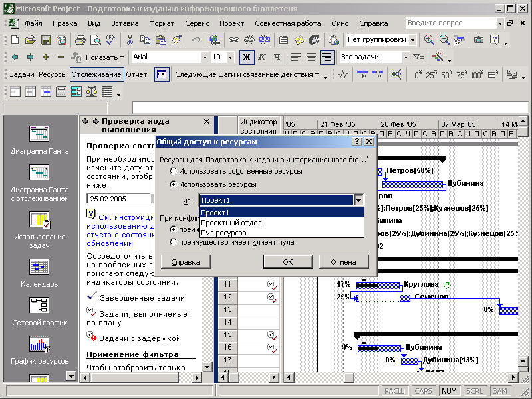Link tasks chain icon
The width and height of the screenshot is (532, 399).
coord(233,40)
